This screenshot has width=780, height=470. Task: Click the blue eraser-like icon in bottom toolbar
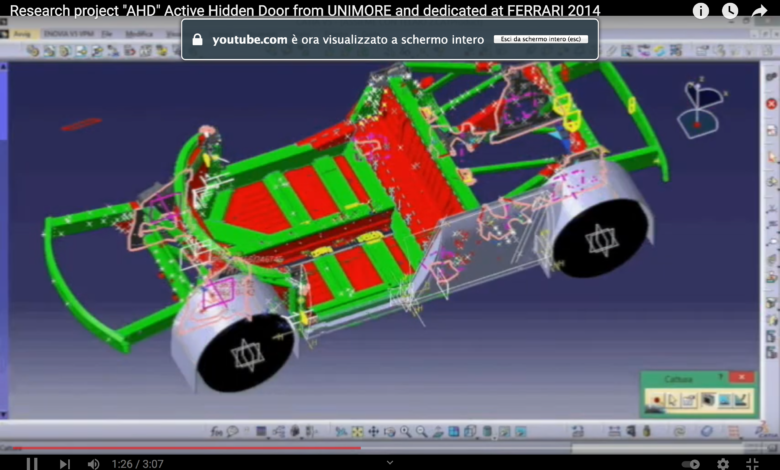coord(706,431)
